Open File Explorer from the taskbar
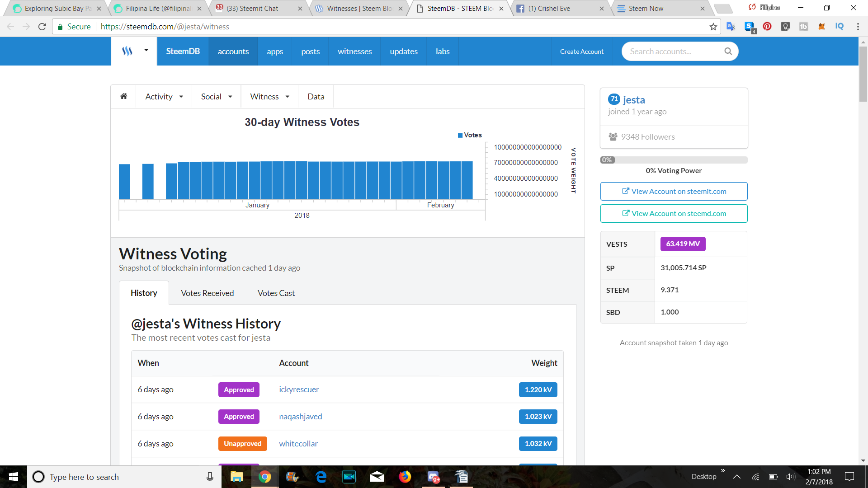The width and height of the screenshot is (868, 488). (x=236, y=477)
